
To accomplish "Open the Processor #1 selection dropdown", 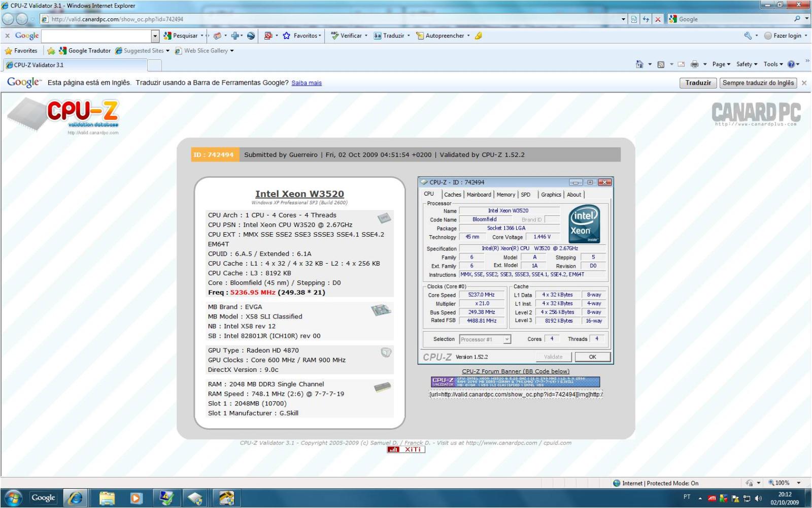I will tap(485, 339).
